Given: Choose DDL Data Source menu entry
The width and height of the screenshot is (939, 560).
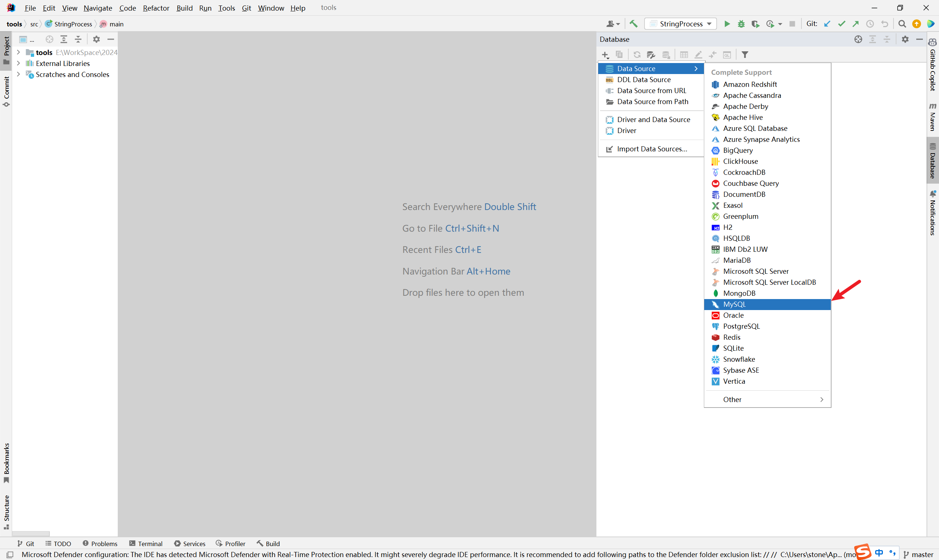Looking at the screenshot, I should 651,80.
